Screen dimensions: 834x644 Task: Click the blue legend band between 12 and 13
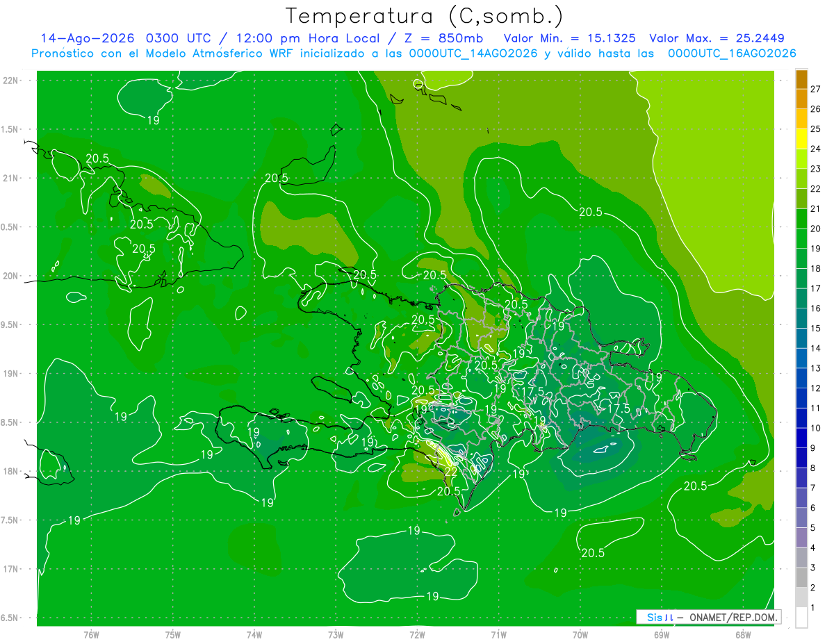(x=801, y=378)
